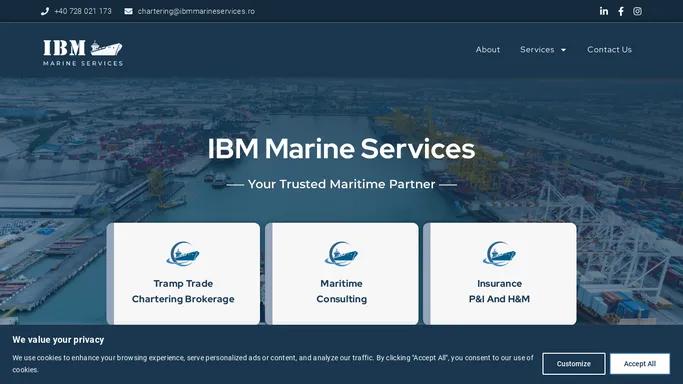Click the email envelope icon
Screen dimensions: 683x384
tap(128, 11)
